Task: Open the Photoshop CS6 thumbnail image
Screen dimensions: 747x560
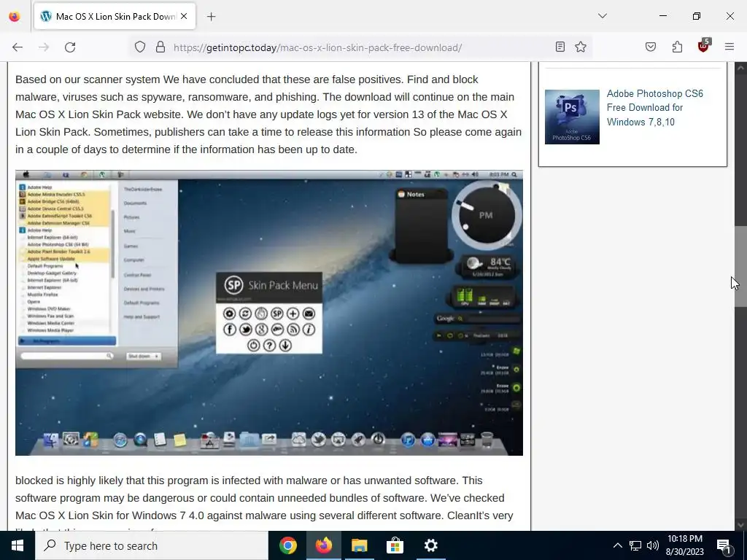Action: 572,117
